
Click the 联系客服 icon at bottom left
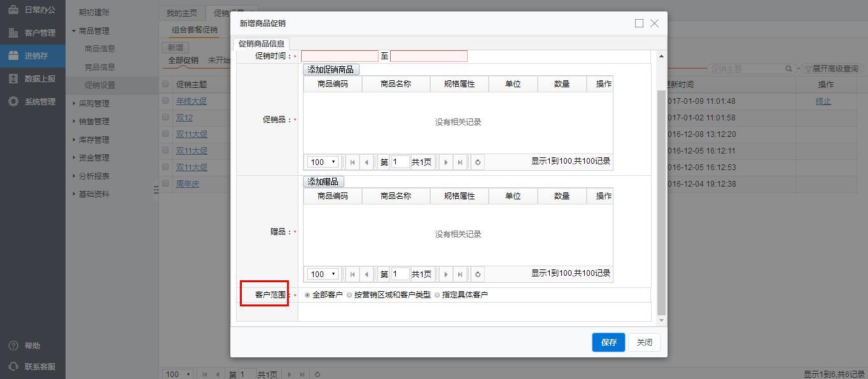pos(13,366)
